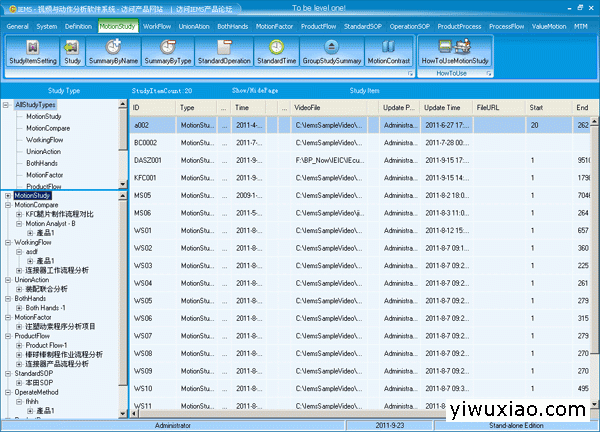Viewport: 600px width, 432px height.
Task: Open the StandardSOP tab
Action: point(363,26)
